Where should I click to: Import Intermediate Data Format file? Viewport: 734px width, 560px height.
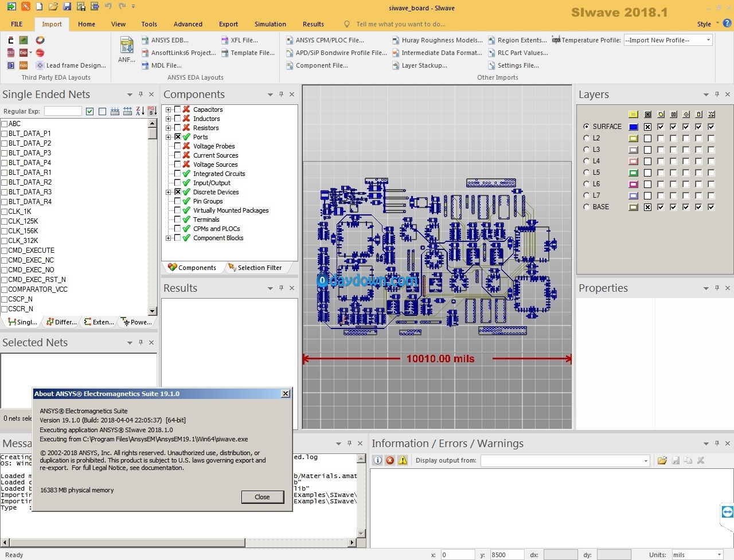[437, 53]
